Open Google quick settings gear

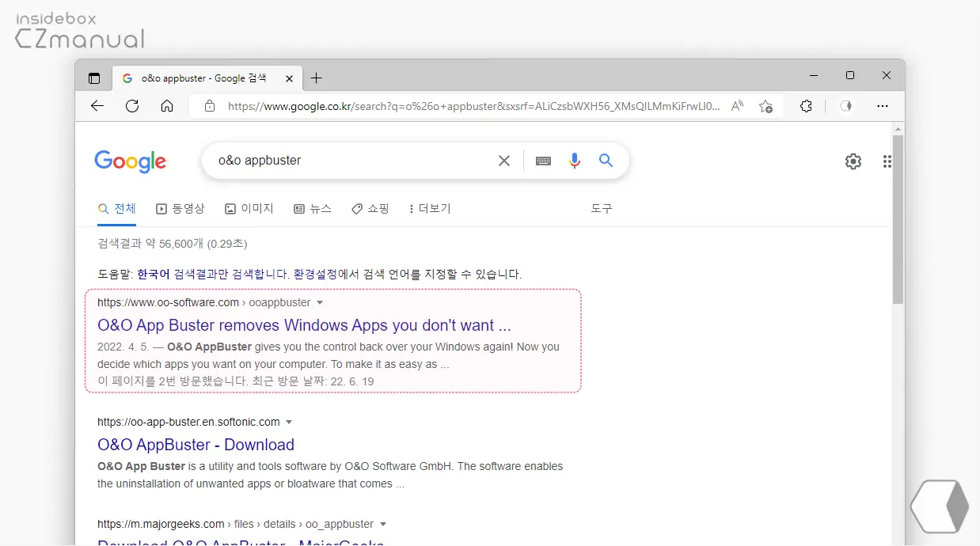coord(853,161)
